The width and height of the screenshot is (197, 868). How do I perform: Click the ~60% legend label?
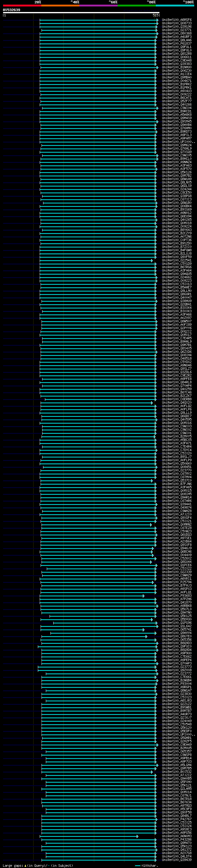[113, 2]
